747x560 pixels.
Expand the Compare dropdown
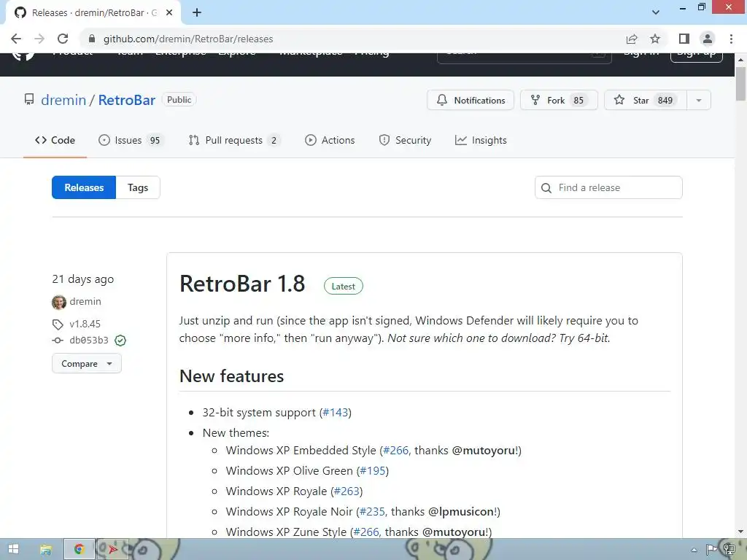coord(87,364)
